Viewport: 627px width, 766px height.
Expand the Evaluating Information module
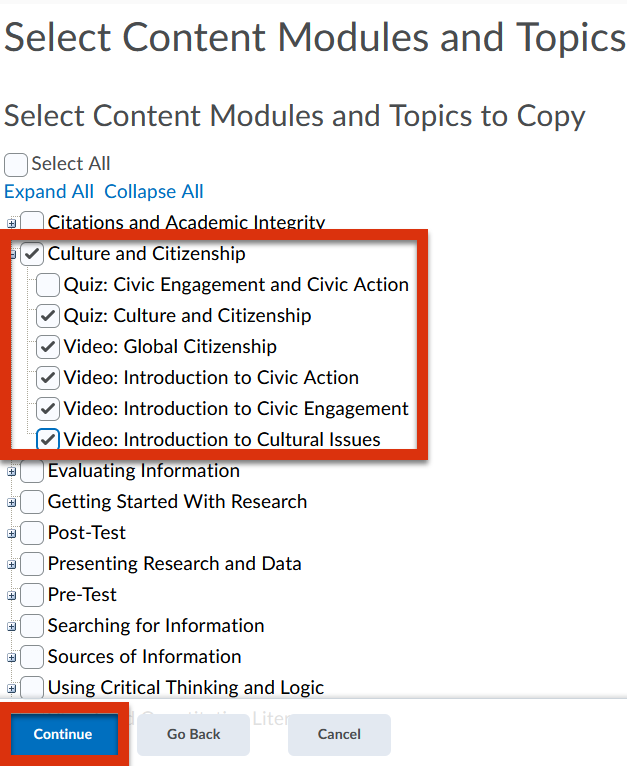click(12, 472)
